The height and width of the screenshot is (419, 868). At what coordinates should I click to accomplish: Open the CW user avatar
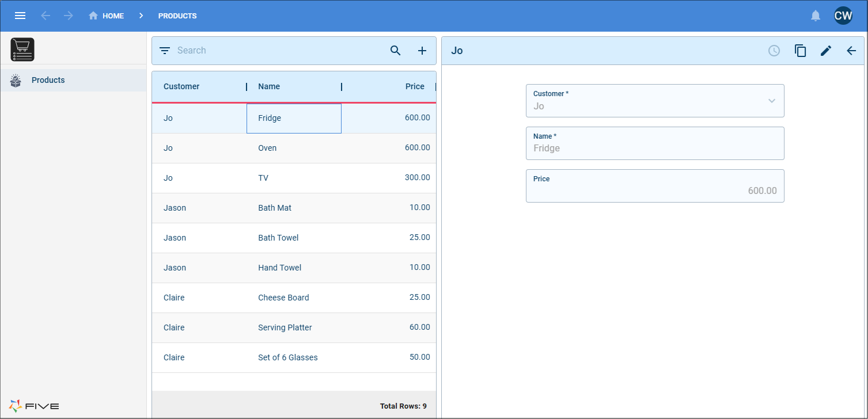843,16
